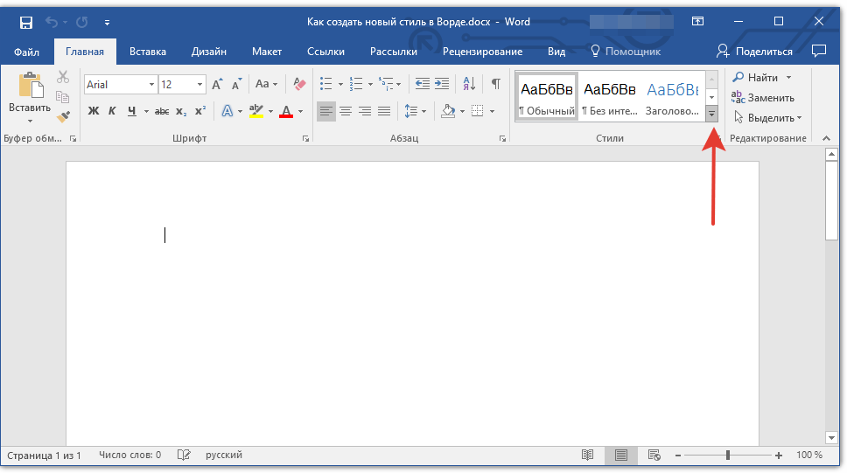Screen dimensions: 868x473
Task: Toggle italic formatting (К)
Action: (112, 111)
